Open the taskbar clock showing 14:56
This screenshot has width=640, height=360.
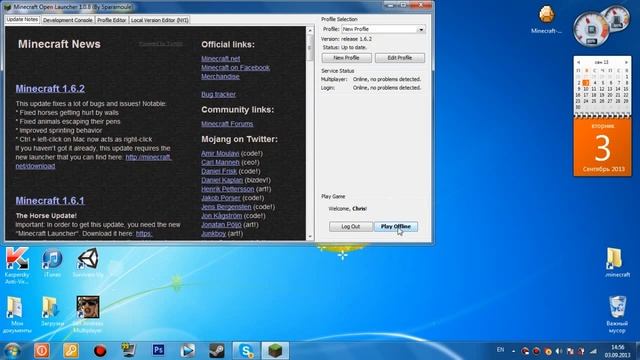618,351
